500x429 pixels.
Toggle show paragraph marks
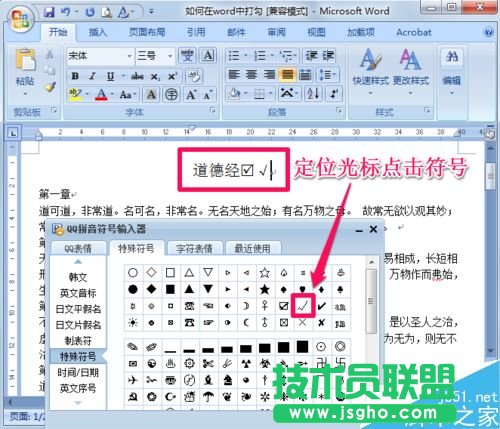tap(333, 94)
